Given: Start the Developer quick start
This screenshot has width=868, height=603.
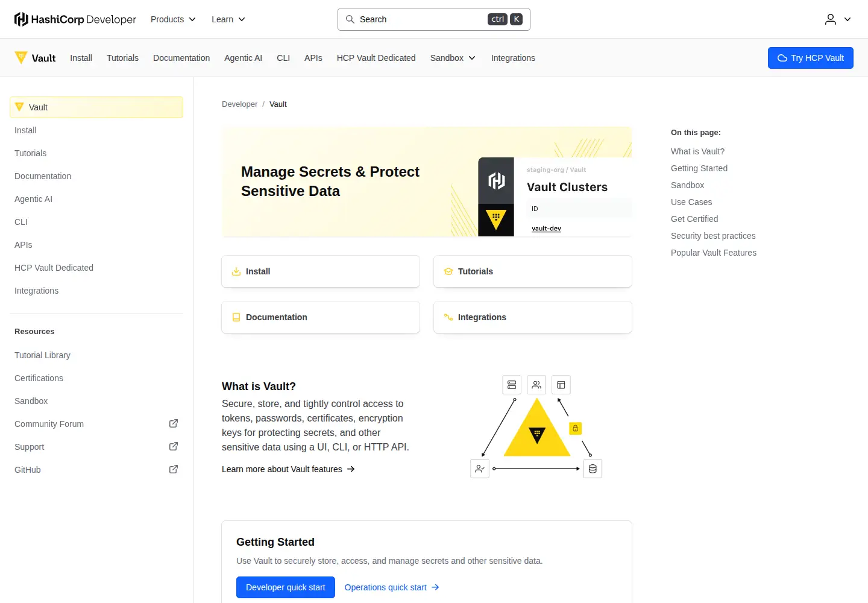Looking at the screenshot, I should (286, 587).
